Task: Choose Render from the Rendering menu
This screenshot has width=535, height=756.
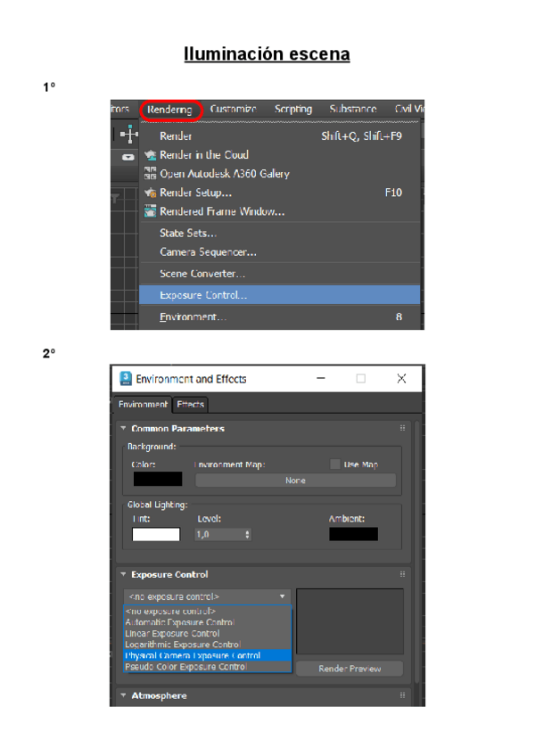Action: 280,136
